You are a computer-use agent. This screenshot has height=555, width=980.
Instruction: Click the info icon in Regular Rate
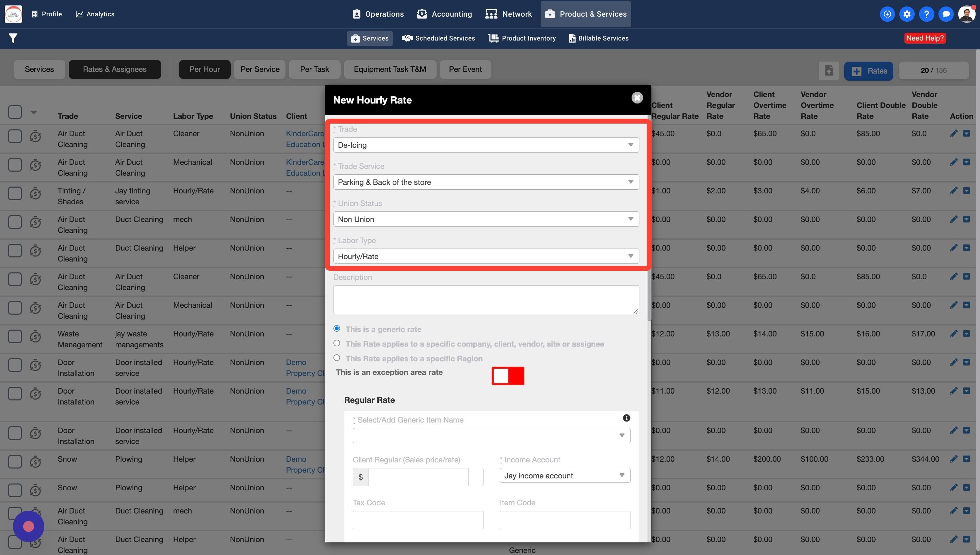tap(626, 418)
